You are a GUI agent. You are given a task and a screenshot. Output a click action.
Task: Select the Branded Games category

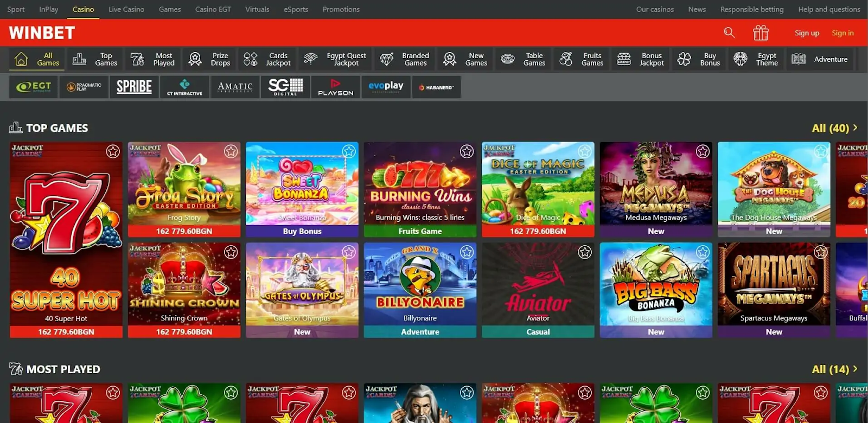[x=404, y=59]
